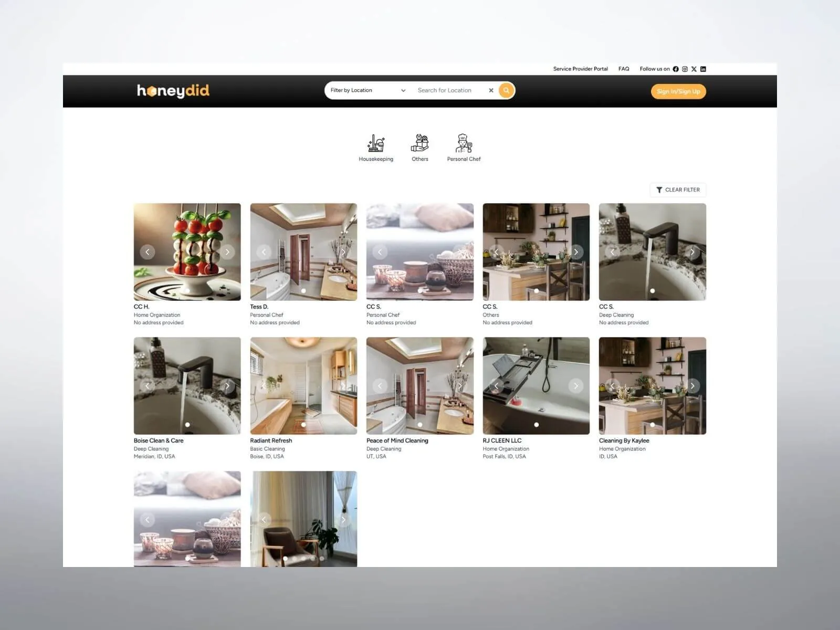The image size is (840, 630).
Task: Click the Housekeeping category icon
Action: [x=376, y=143]
